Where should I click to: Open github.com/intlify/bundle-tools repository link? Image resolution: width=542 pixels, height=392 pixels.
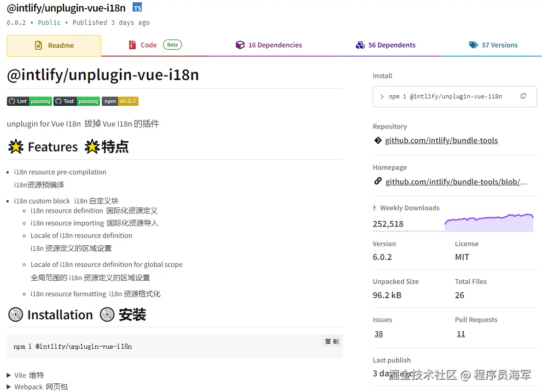[442, 140]
